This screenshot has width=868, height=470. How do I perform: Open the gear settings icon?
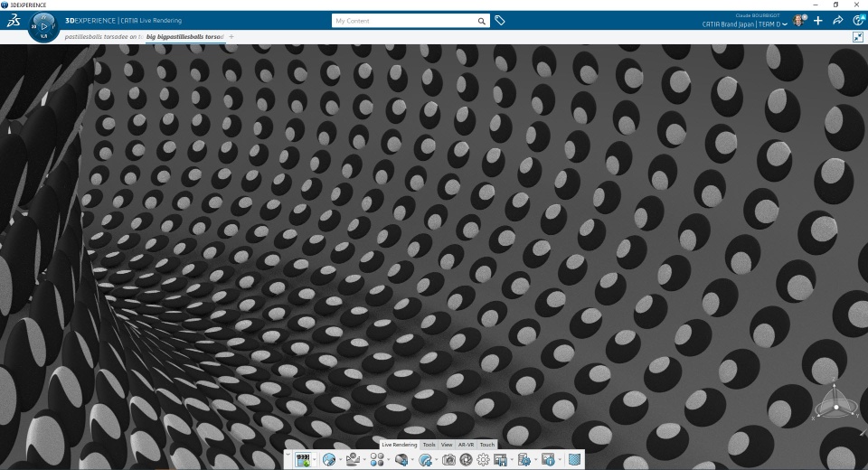pyautogui.click(x=483, y=459)
